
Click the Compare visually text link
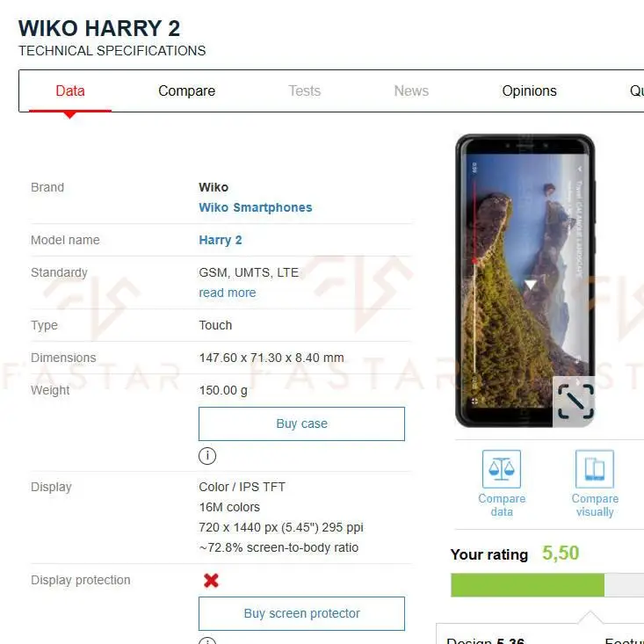tap(595, 505)
